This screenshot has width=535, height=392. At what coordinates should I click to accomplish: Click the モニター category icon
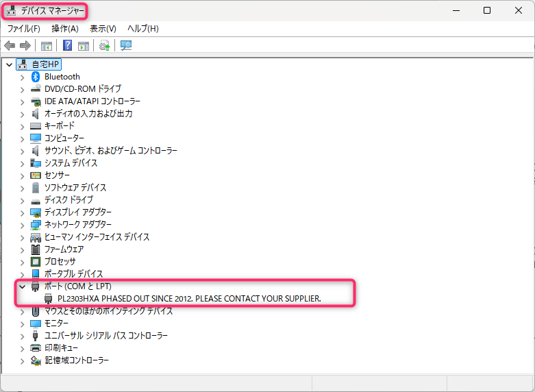click(36, 323)
